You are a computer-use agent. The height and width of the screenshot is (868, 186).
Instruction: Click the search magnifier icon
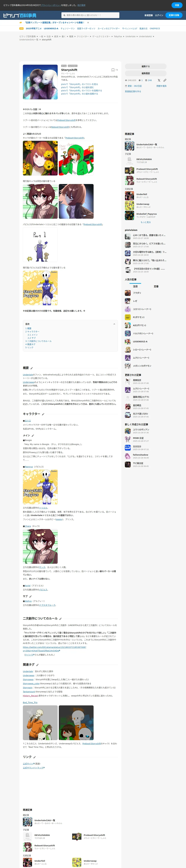pyautogui.click(x=64, y=15)
